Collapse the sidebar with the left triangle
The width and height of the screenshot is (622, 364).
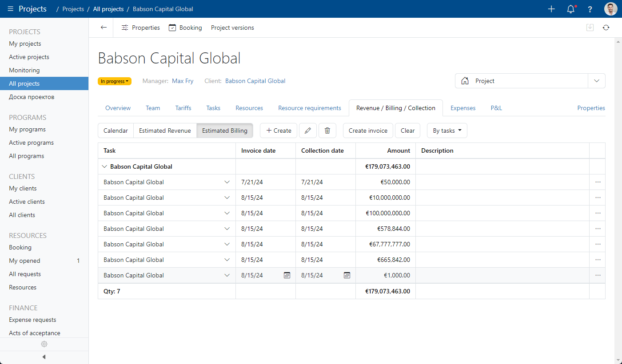(x=44, y=357)
